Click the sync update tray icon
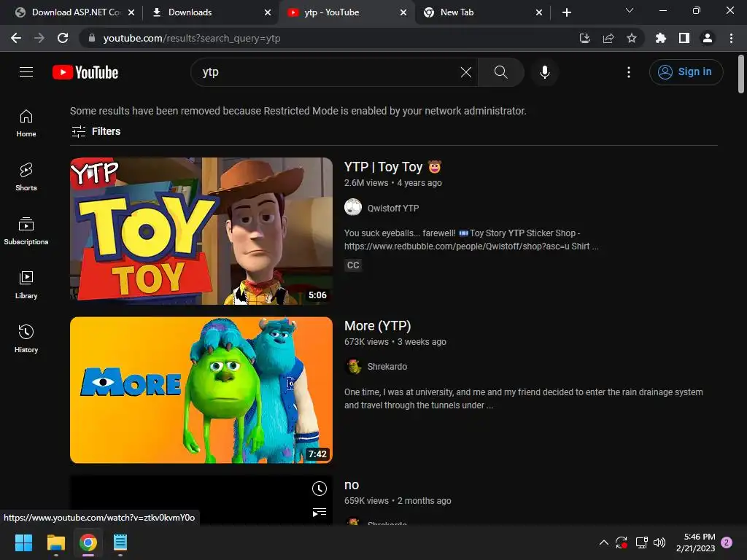Screen dimensions: 747x560 coord(622,542)
